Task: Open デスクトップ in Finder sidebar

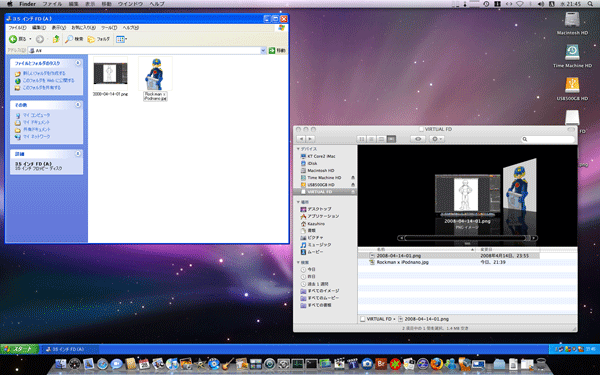Action: [320, 209]
